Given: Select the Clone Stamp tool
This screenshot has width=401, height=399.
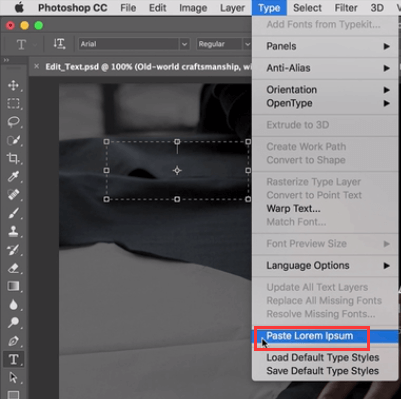Looking at the screenshot, I should [13, 231].
